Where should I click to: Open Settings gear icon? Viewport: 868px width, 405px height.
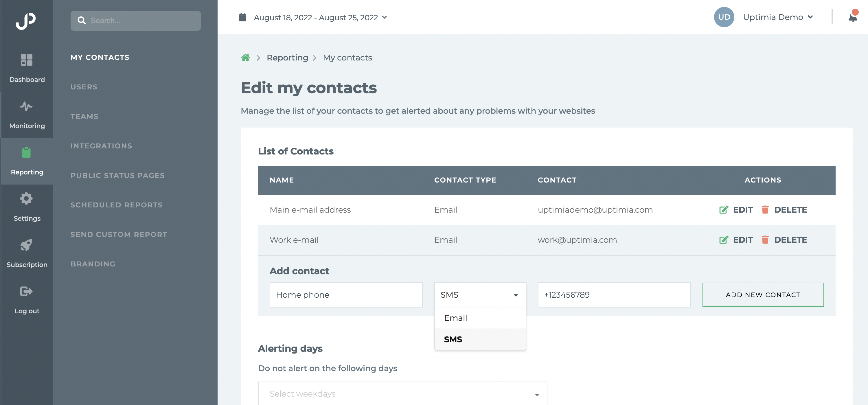point(26,199)
